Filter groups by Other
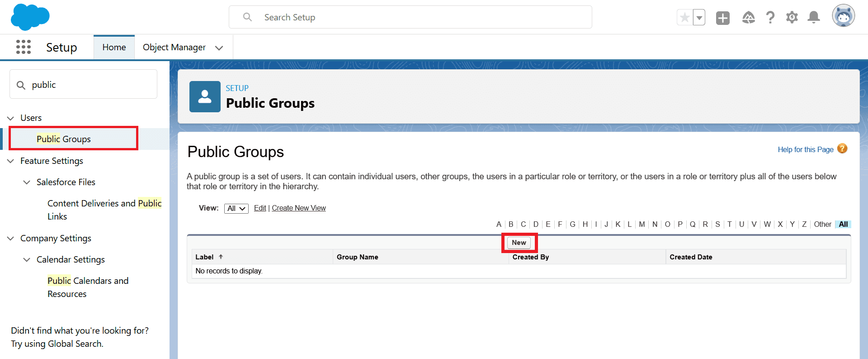The image size is (868, 359). (x=822, y=225)
